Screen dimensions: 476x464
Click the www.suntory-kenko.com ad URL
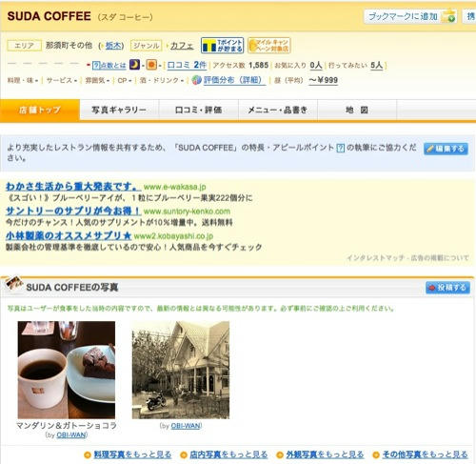pyautogui.click(x=187, y=212)
